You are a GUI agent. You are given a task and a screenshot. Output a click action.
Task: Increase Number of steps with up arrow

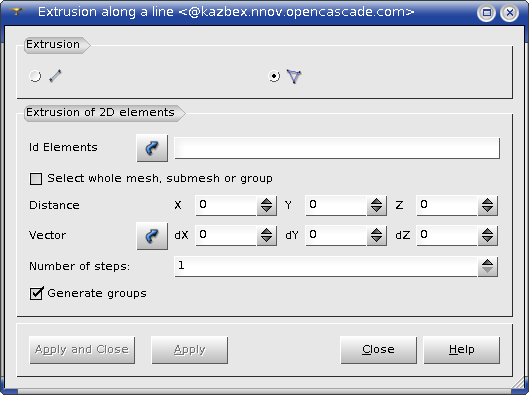[487, 262]
